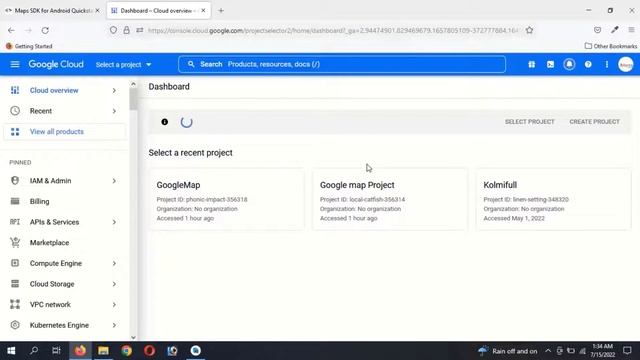Click CREATE PROJECT button
The height and width of the screenshot is (360, 640).
[x=594, y=122]
